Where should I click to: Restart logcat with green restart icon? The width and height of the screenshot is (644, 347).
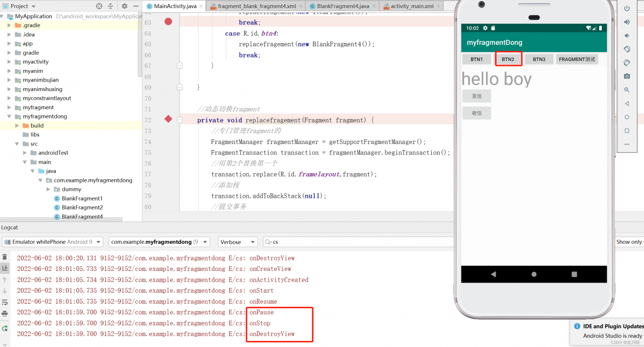coord(5,328)
